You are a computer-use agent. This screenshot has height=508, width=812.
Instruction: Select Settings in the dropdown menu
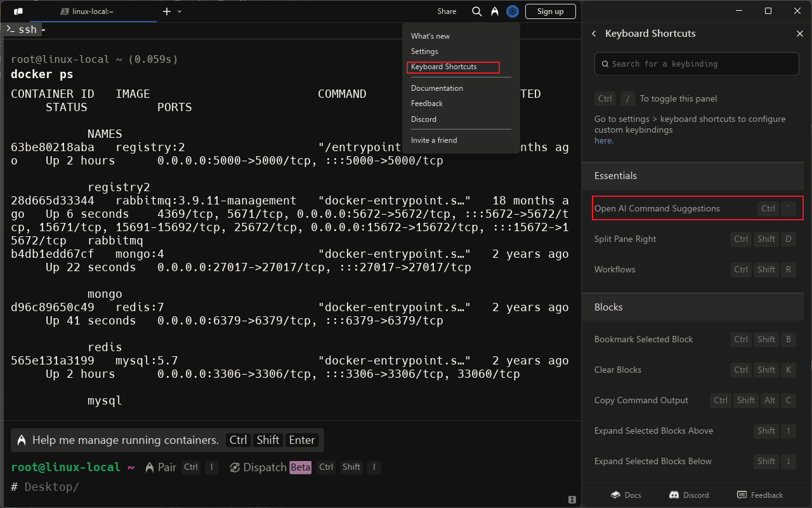point(424,51)
